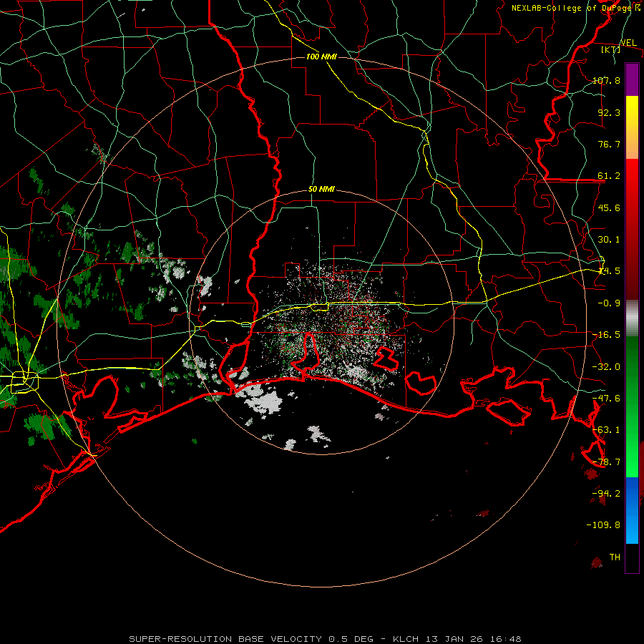The width and height of the screenshot is (644, 644).
Task: Click the VEL label above the color scale
Action: point(628,43)
